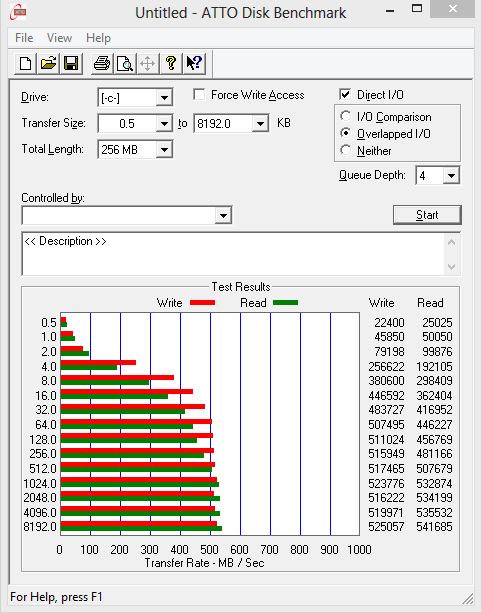
Task: Minimize the ATTO Disk Benchmark window
Action: pyautogui.click(x=390, y=9)
